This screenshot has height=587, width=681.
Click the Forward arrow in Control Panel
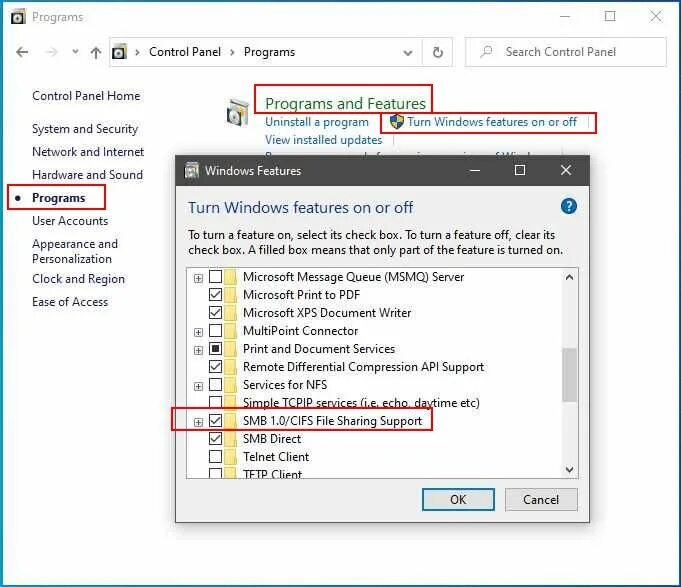pyautogui.click(x=51, y=52)
